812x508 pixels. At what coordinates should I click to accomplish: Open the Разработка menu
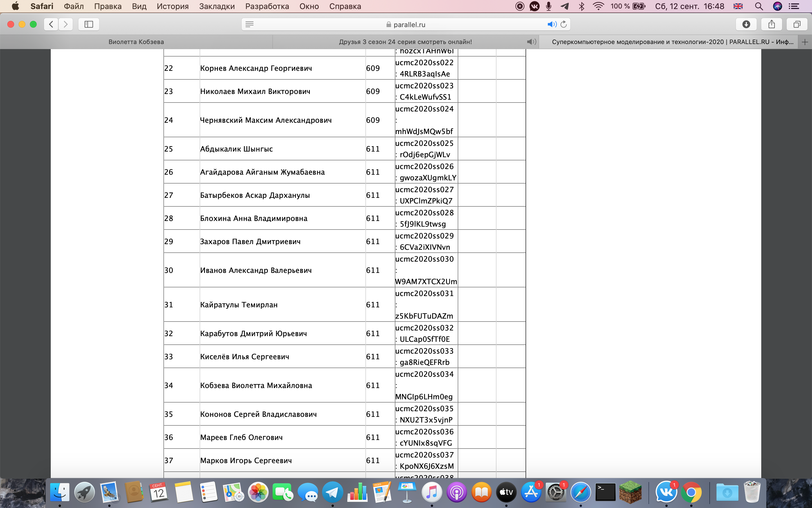tap(267, 6)
